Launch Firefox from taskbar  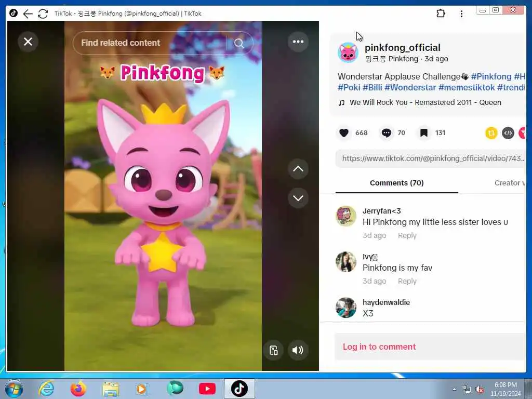click(x=78, y=389)
